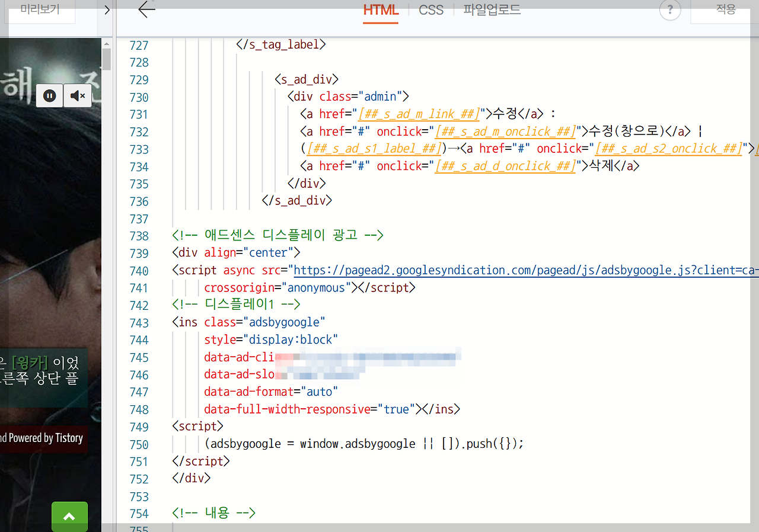Click the crossorigin="anonymous" attribute
Image resolution: width=759 pixels, height=532 pixels.
click(278, 287)
